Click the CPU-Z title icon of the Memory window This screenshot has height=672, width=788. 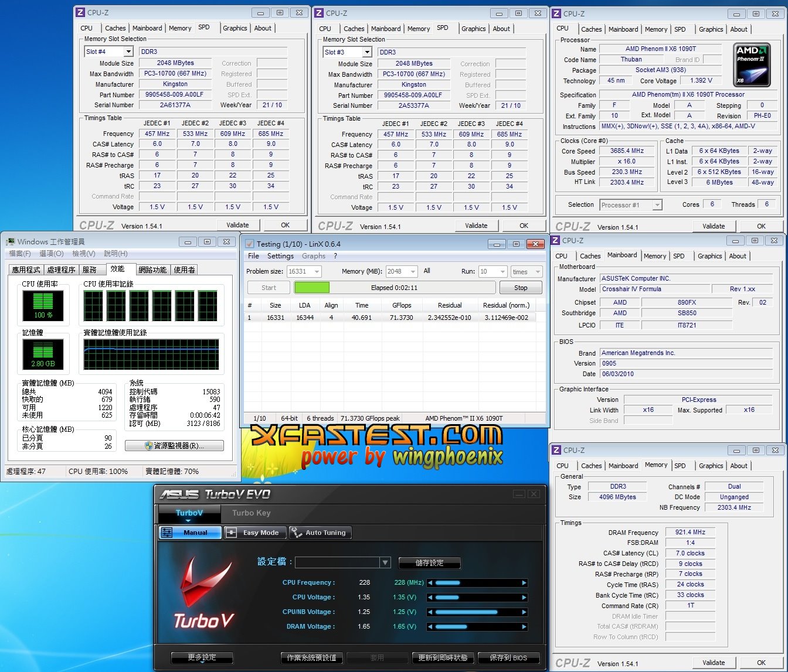pos(556,450)
